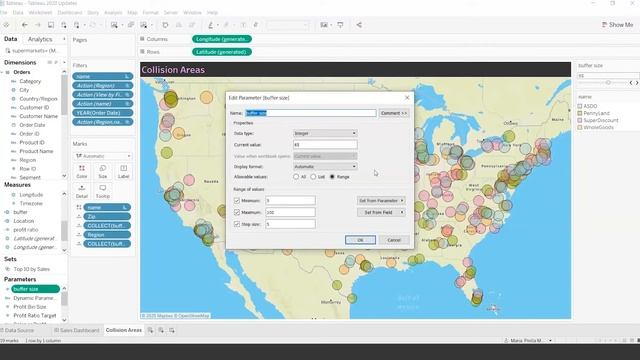The image size is (640, 360).
Task: Toggle WholeGoods checkbox in name filter
Action: [x=580, y=127]
